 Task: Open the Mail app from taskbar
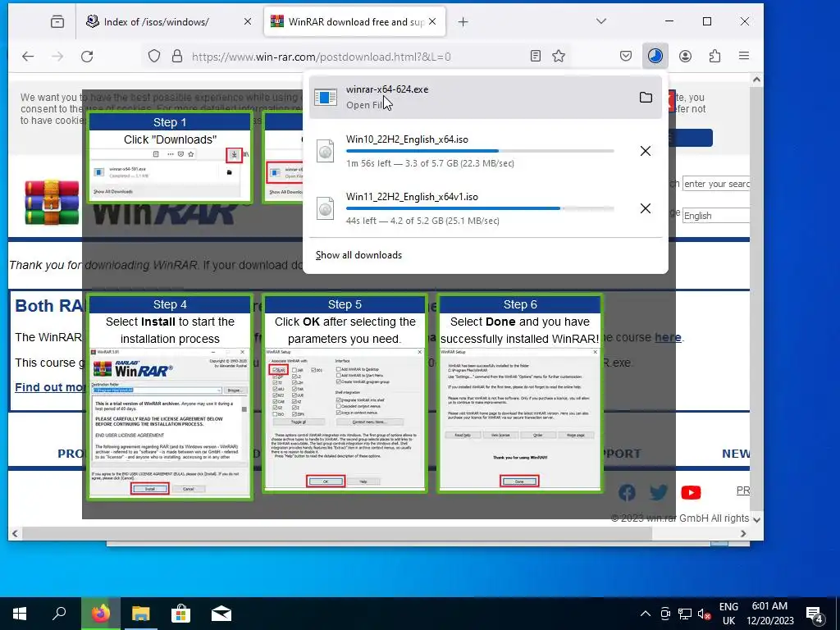pyautogui.click(x=221, y=614)
